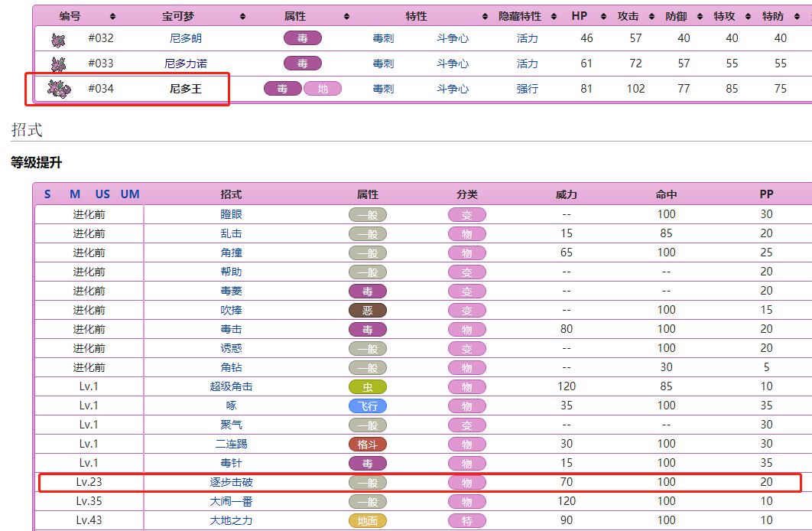Open 活力 hidden ability in 尼多朗 row
812x531 pixels.
pyautogui.click(x=527, y=38)
